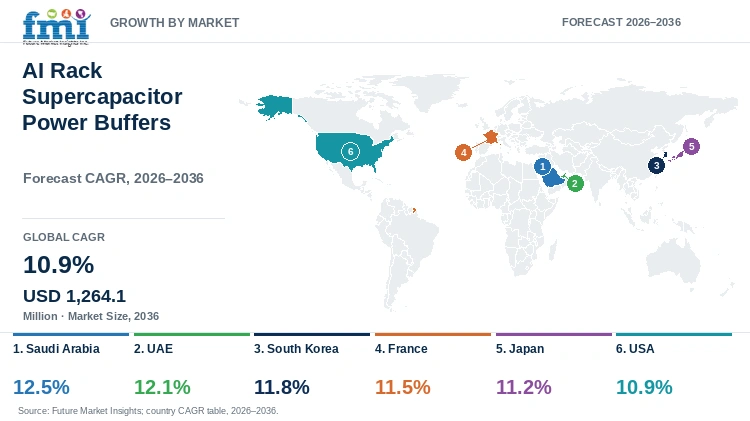This screenshot has height=421, width=750.
Task: Click the green color bar above UAE
Action: tap(192, 334)
